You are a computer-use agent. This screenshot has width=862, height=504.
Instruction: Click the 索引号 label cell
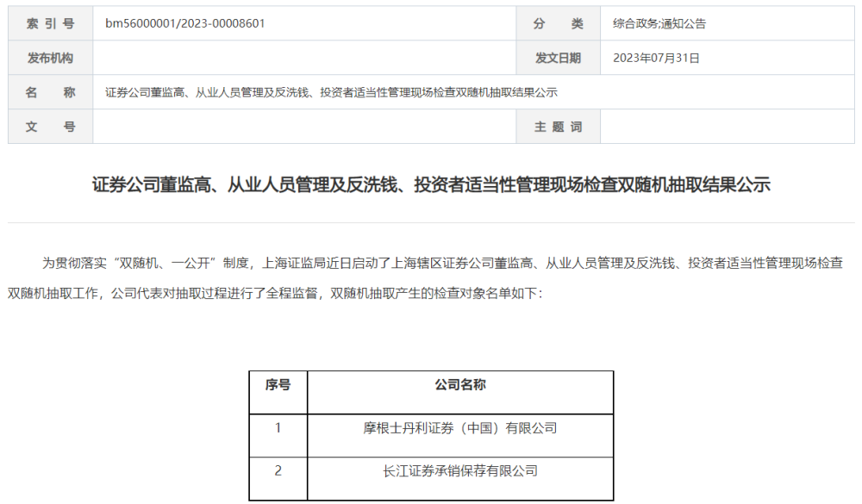click(49, 24)
